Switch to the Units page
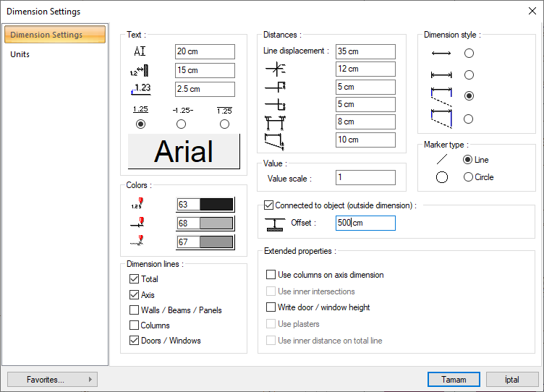 pyautogui.click(x=20, y=54)
